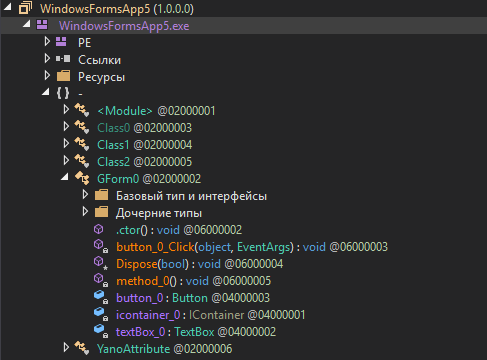Click the references icon next to Ссылки

63,59
